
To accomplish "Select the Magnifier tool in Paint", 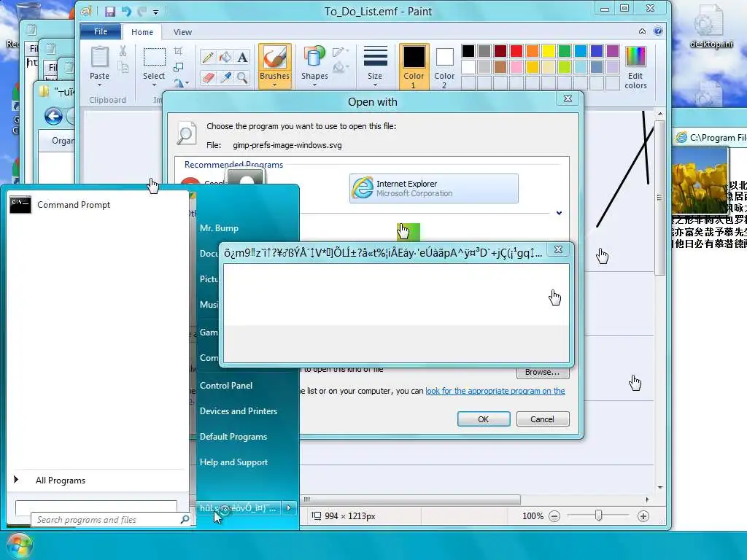I will coord(242,77).
